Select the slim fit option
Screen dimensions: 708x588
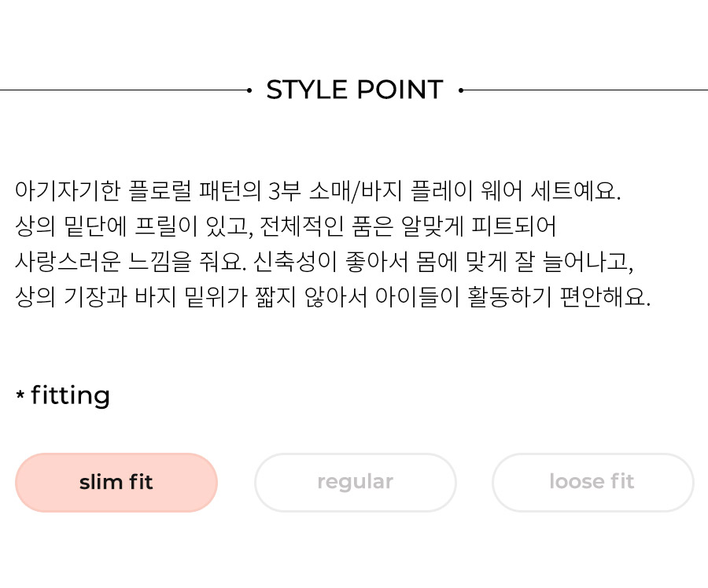116,483
